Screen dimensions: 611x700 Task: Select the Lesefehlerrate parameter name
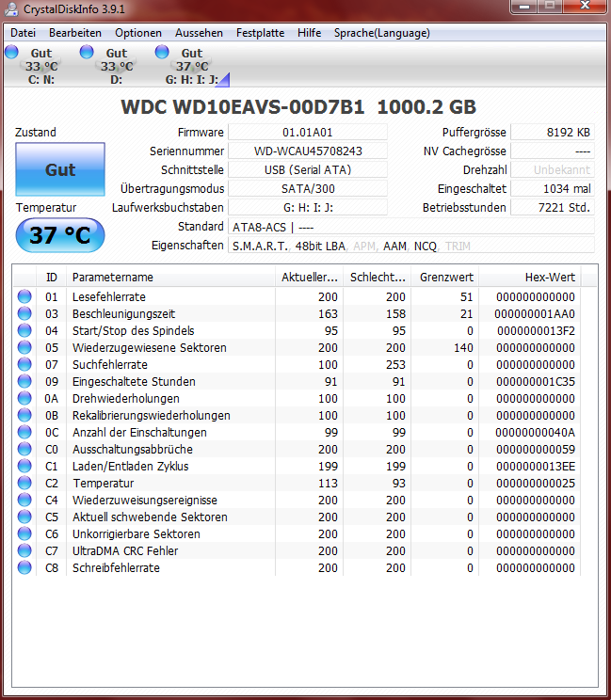pyautogui.click(x=109, y=297)
